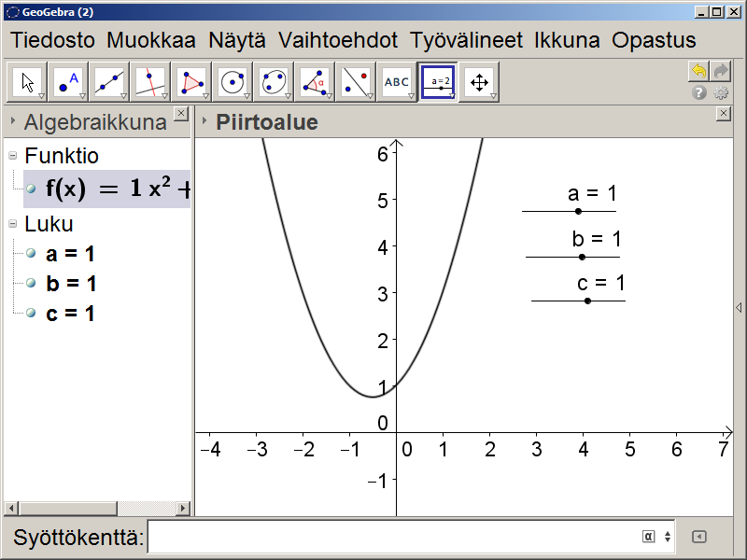The width and height of the screenshot is (747, 560).
Task: Open the alpha symbol picker in input bar
Action: tap(648, 537)
